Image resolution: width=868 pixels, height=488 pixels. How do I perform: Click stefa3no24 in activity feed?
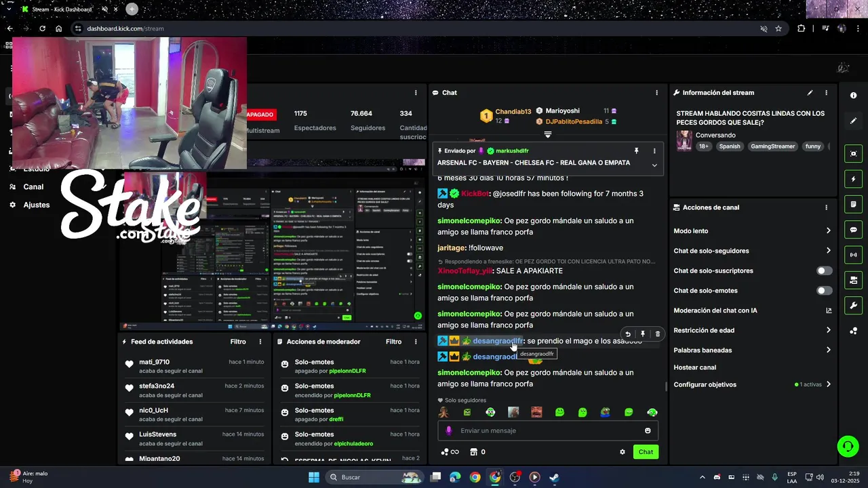click(x=157, y=386)
